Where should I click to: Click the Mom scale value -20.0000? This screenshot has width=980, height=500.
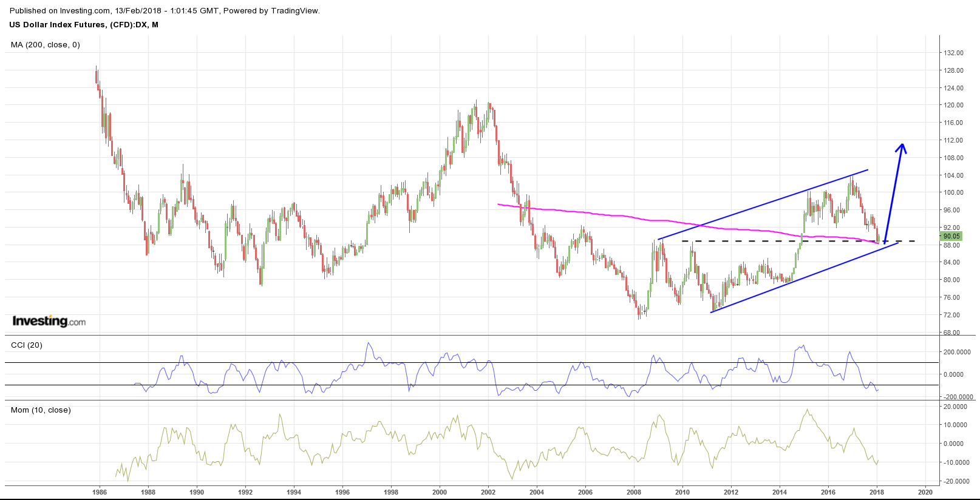click(x=955, y=482)
